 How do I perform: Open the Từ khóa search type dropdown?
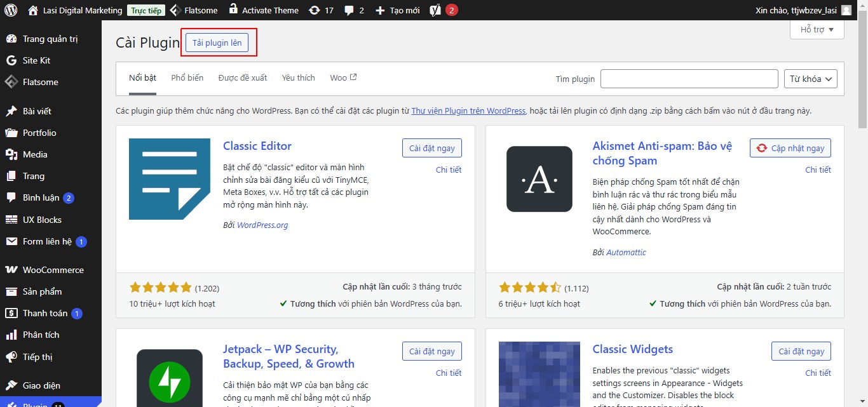click(811, 79)
